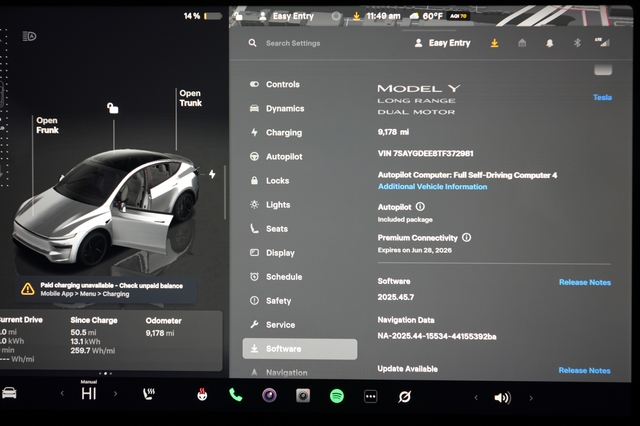640x426 pixels.
Task: Tap the charge port lightning icon
Action: coord(212,174)
